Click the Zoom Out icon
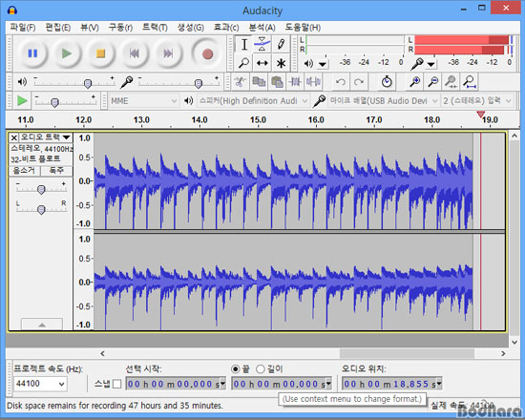 433,82
